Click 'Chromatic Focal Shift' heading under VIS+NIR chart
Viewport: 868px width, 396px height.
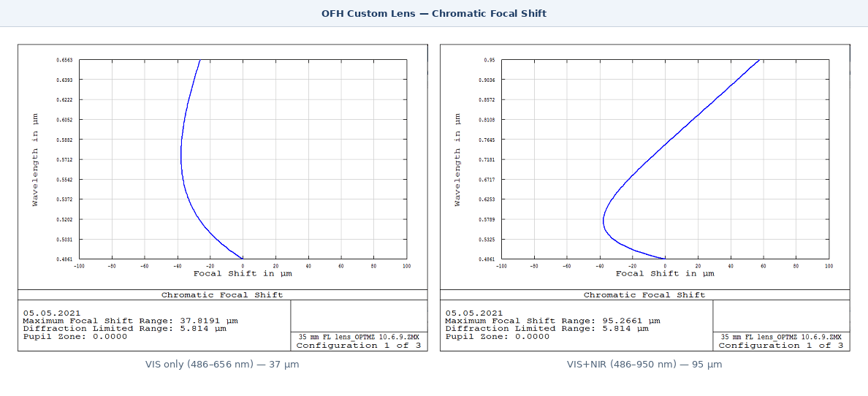(644, 295)
